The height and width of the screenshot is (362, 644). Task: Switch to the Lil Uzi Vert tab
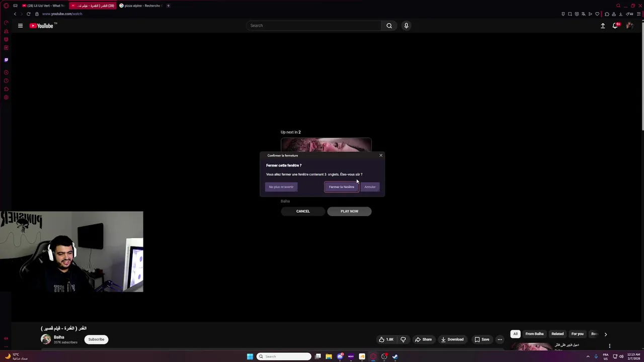point(43,6)
